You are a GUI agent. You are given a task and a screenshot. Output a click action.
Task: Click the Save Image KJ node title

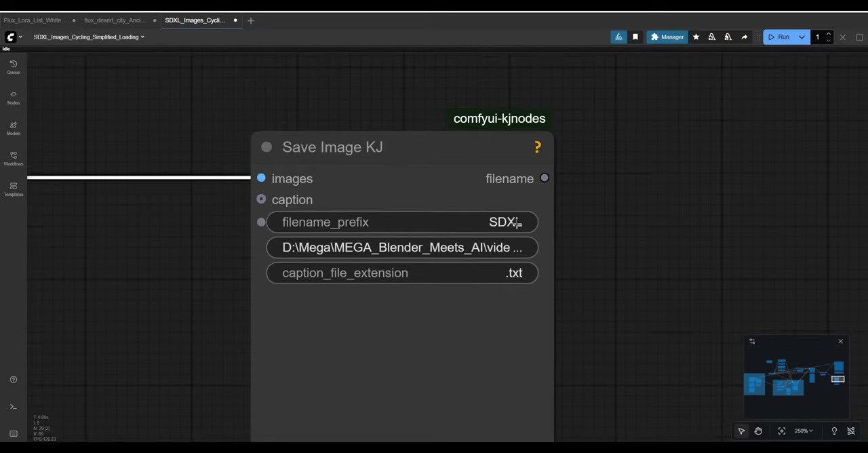tap(332, 147)
